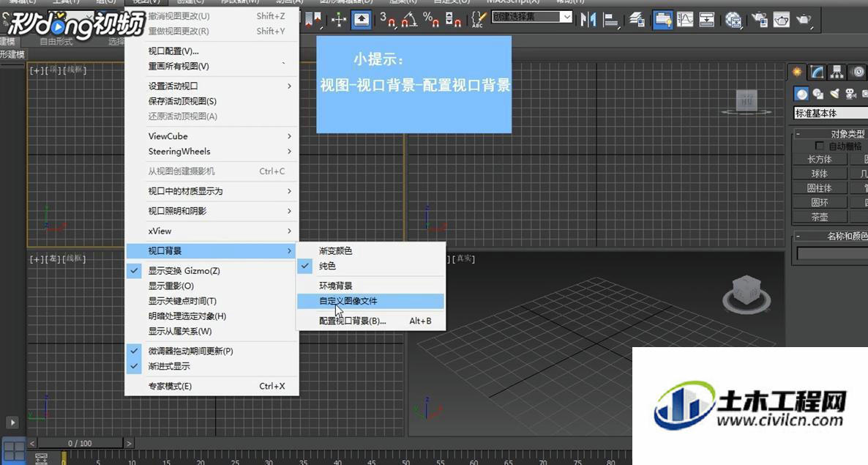The image size is (868, 465).
Task: Select the Lights category icon
Action: point(835,94)
